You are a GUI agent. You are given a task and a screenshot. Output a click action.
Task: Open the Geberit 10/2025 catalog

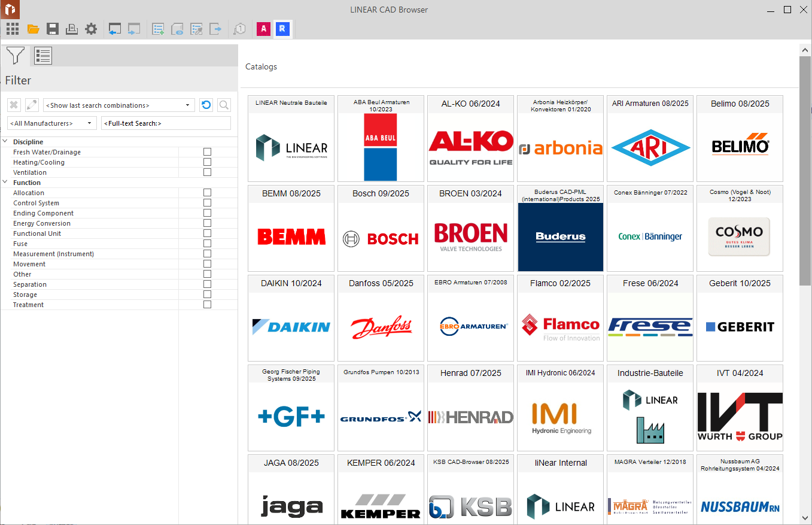tap(740, 318)
